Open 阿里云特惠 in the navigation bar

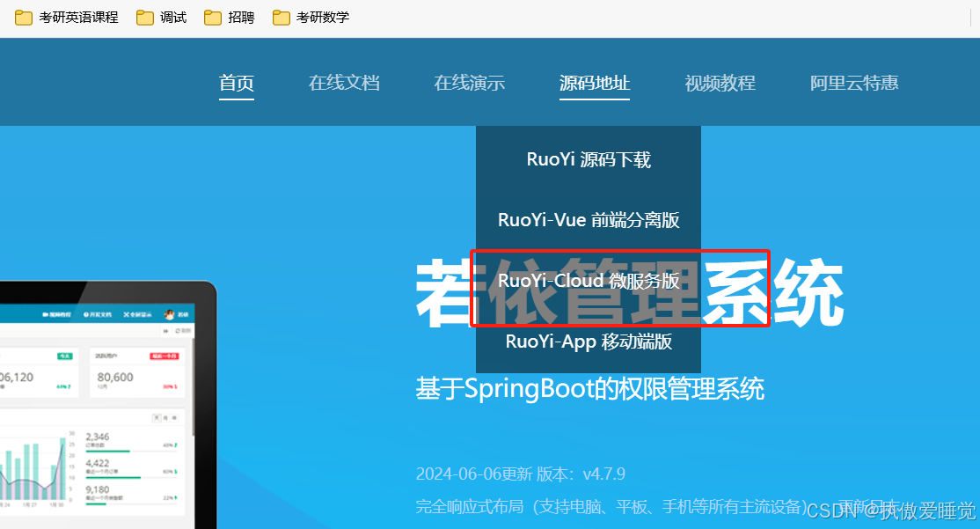[x=854, y=83]
